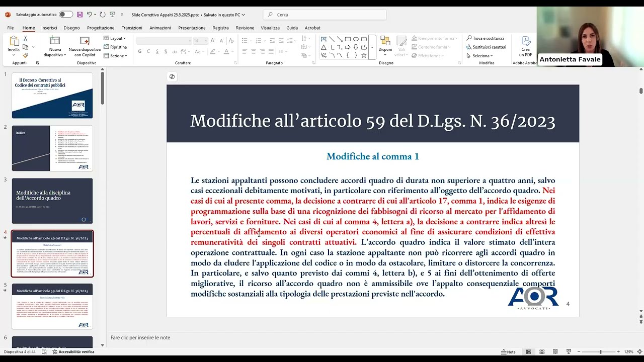This screenshot has width=644, height=362.
Task: Select slide 1 thumbnail Il Decreto Correttivo
Action: [x=52, y=96]
